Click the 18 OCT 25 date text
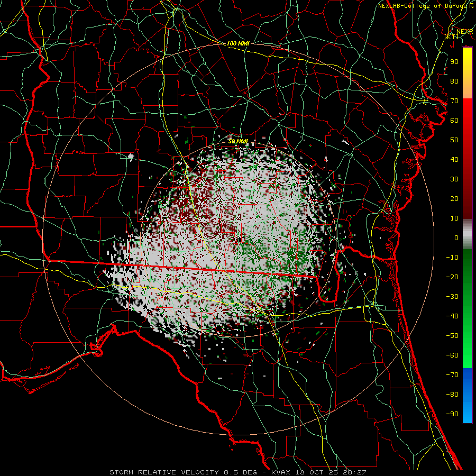Viewport: 476px width, 476px height. pyautogui.click(x=317, y=472)
